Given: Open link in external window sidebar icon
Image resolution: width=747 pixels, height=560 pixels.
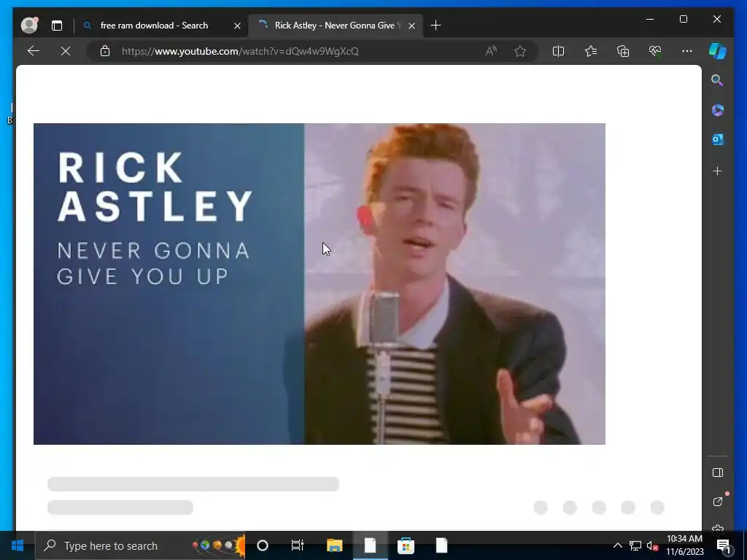Looking at the screenshot, I should coord(718,502).
